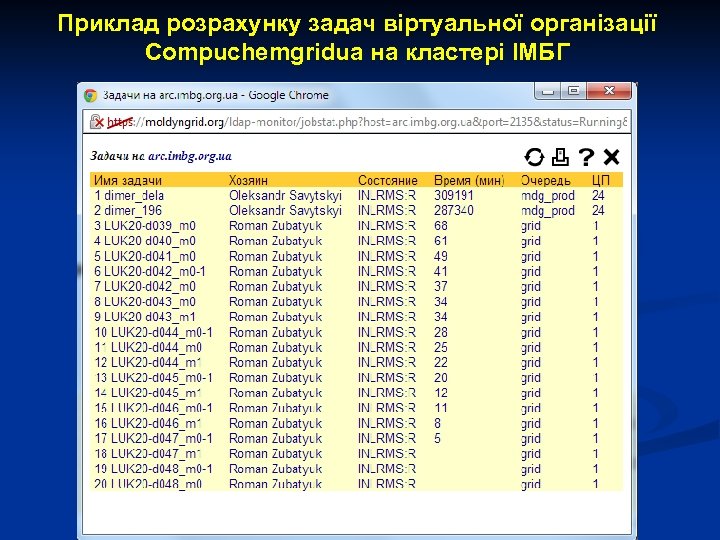Click the 'Очередь' column header

(x=546, y=180)
